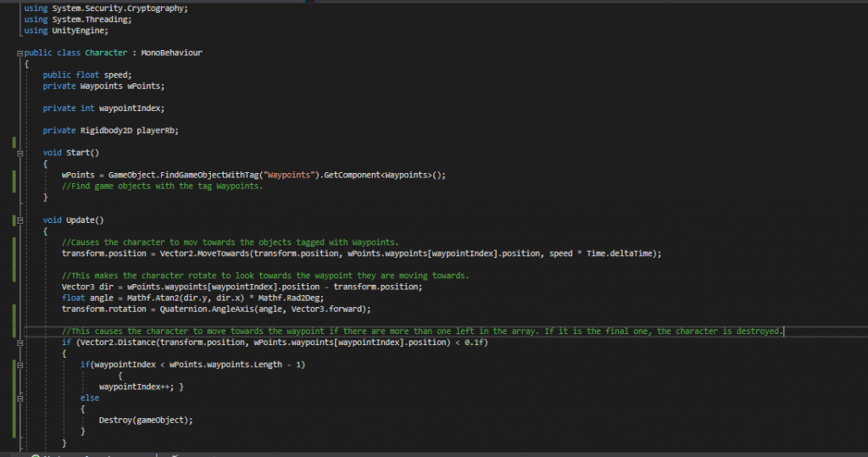Click the Destroy(gameObject) statement
Viewport: 868px width, 457px height.
click(146, 420)
